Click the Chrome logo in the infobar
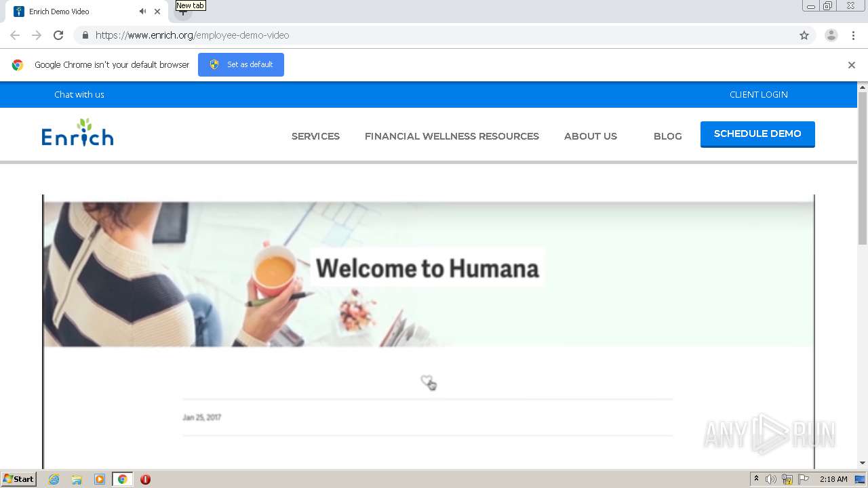The image size is (868, 488). 18,65
